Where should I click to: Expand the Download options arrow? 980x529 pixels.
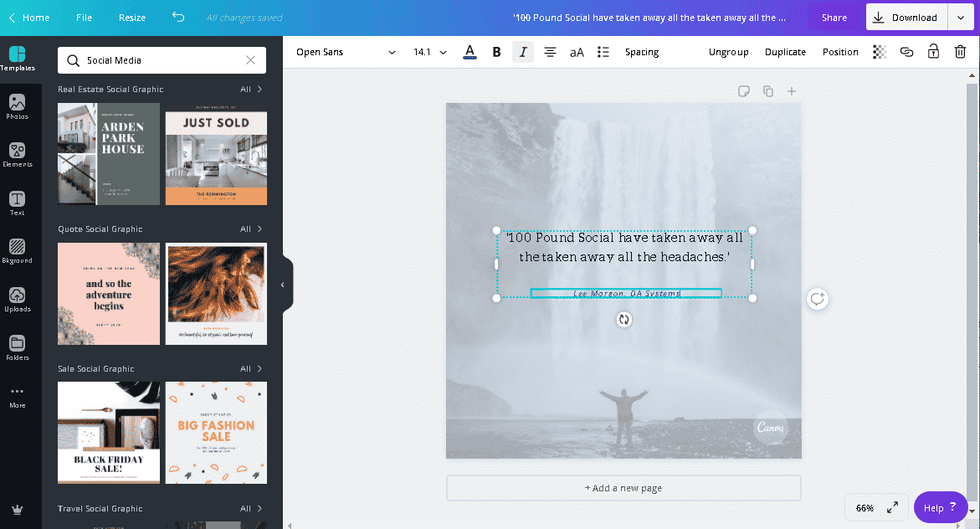(960, 18)
